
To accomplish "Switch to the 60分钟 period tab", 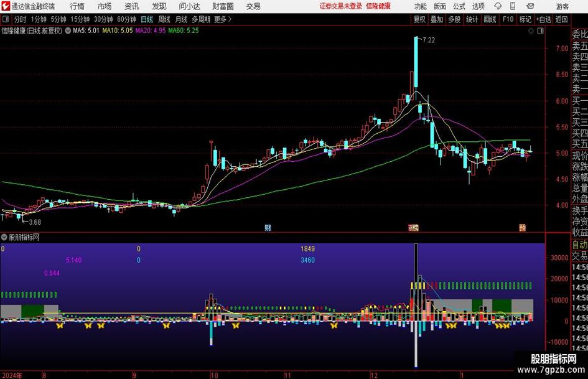I will pyautogui.click(x=127, y=19).
